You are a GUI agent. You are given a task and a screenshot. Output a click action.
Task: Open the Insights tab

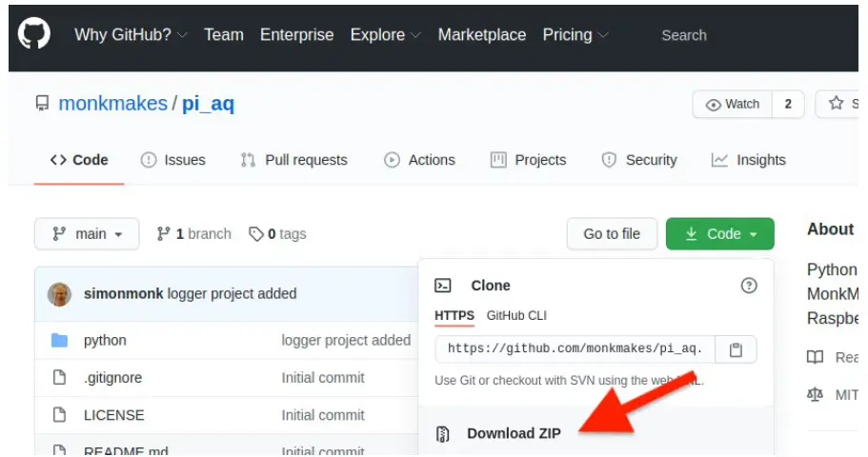[749, 160]
